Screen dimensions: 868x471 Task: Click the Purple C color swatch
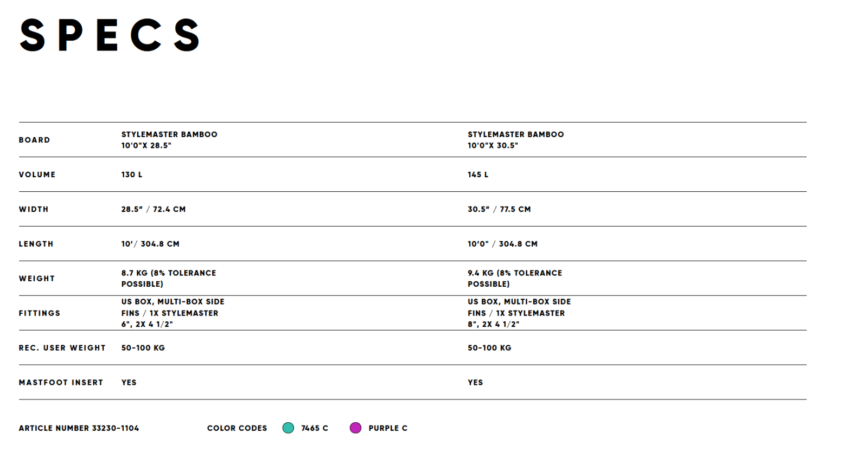point(355,428)
